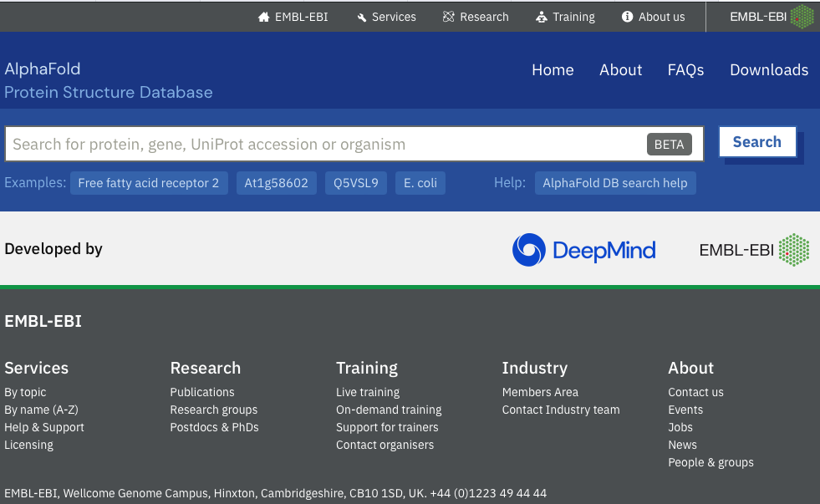Click the info icon beside About us

pos(627,17)
